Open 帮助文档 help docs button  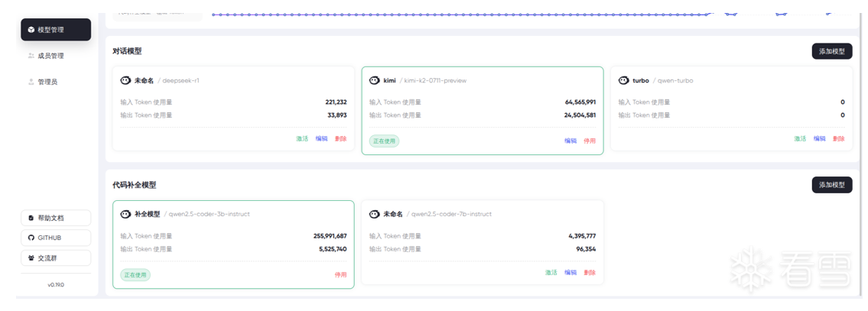tap(56, 218)
